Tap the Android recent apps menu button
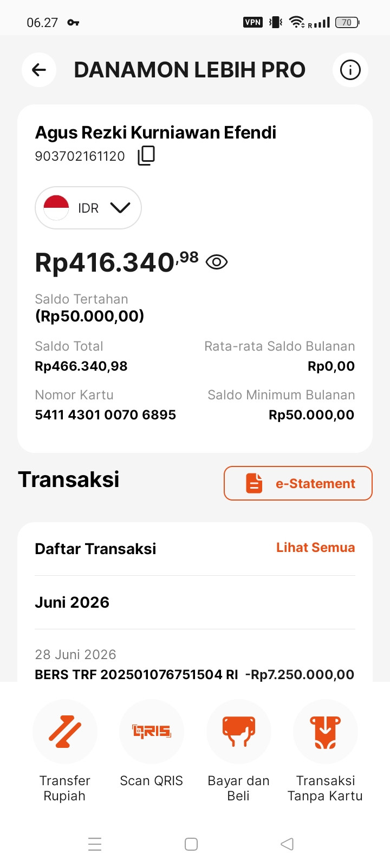This screenshot has height=868, width=390. [95, 844]
